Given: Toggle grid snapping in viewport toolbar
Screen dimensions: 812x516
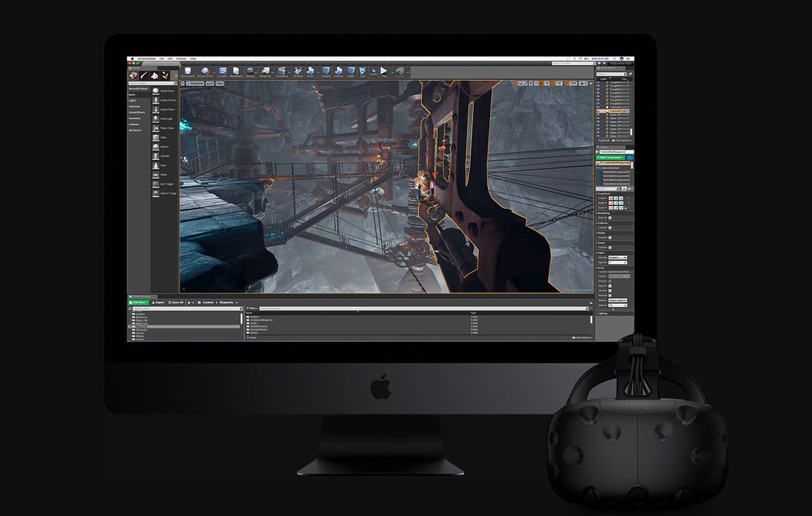Looking at the screenshot, I should pos(539,83).
